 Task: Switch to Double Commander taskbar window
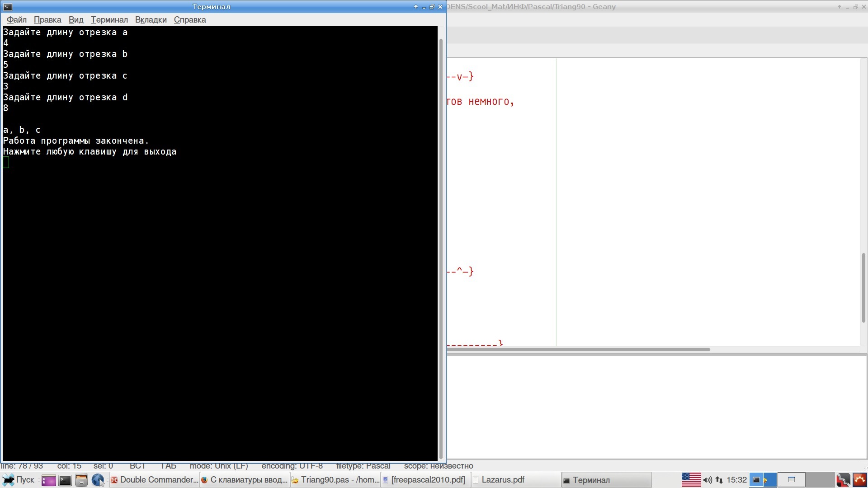(x=155, y=480)
